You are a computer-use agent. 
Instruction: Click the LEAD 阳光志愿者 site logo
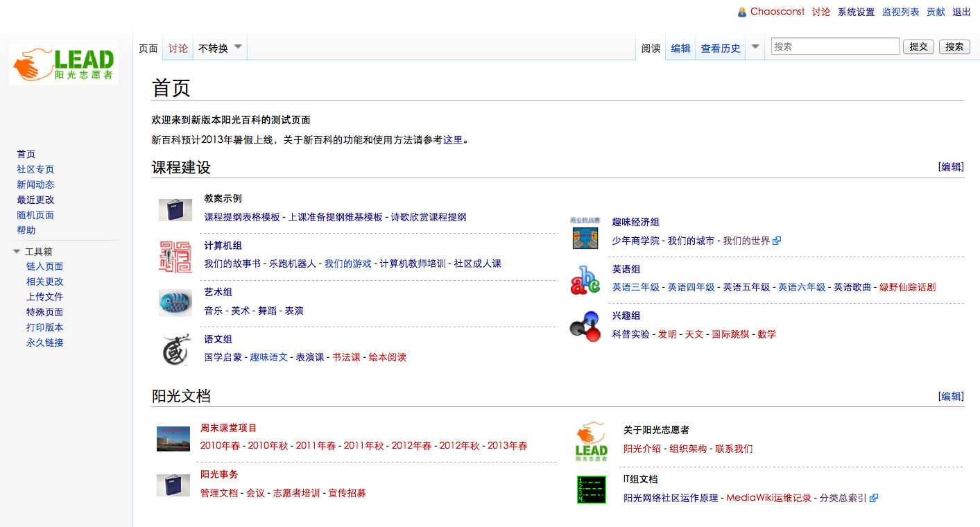(x=64, y=64)
